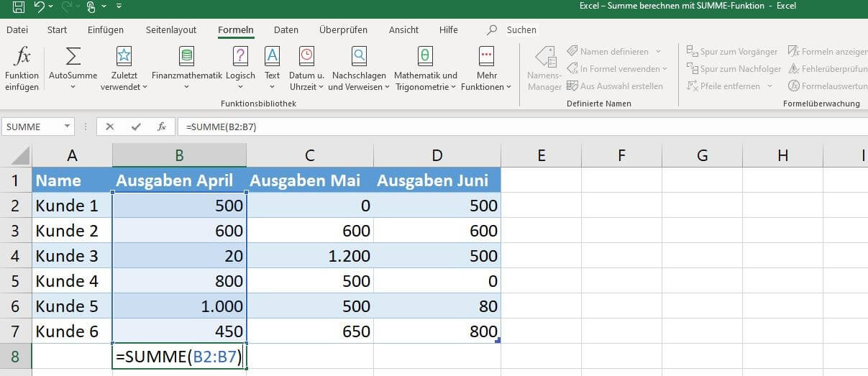Open Mathematik und Trigonometrie functions
868x376 pixels.
[x=425, y=57]
